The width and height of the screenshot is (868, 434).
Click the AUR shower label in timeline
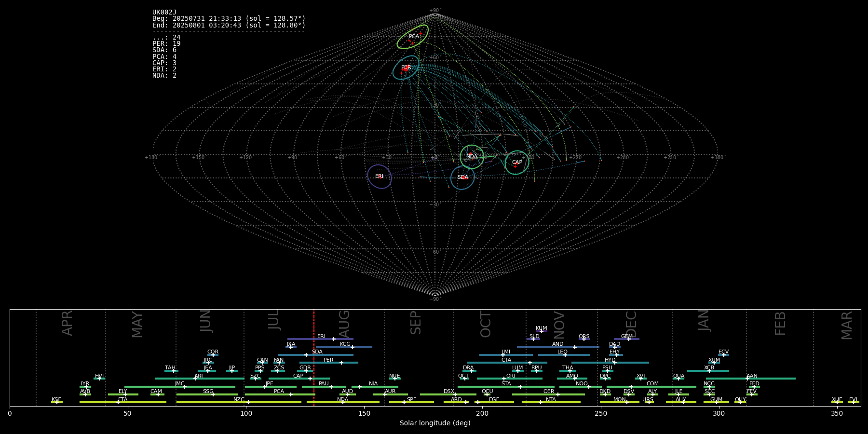pyautogui.click(x=390, y=392)
